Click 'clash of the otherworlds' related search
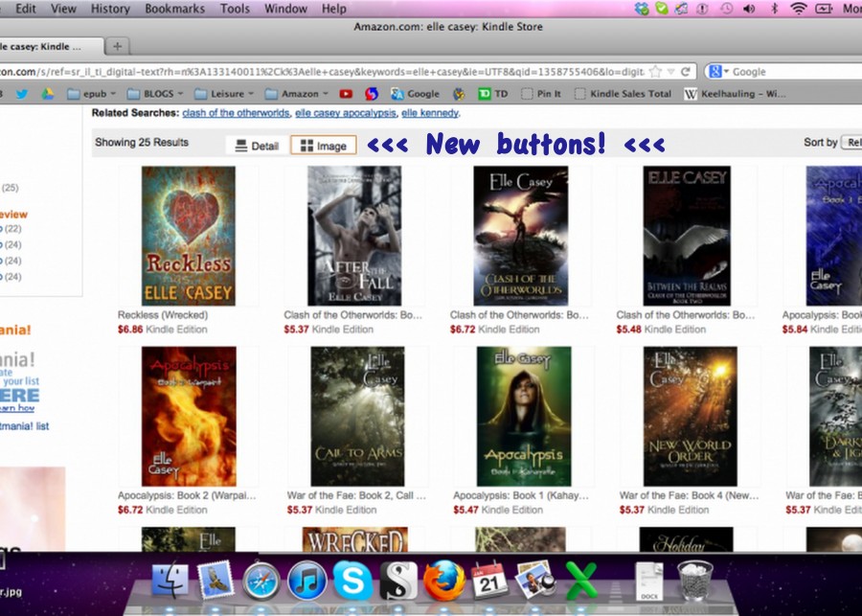This screenshot has height=616, width=862. point(236,113)
